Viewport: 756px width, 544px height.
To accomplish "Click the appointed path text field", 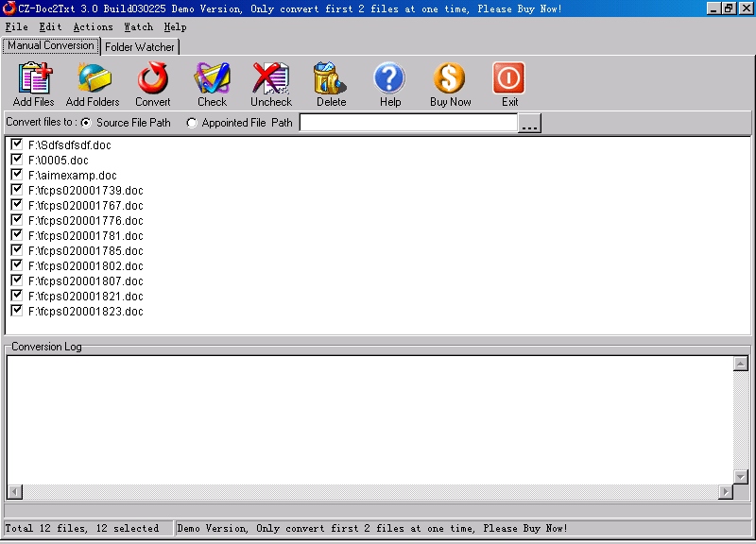I will 408,123.
